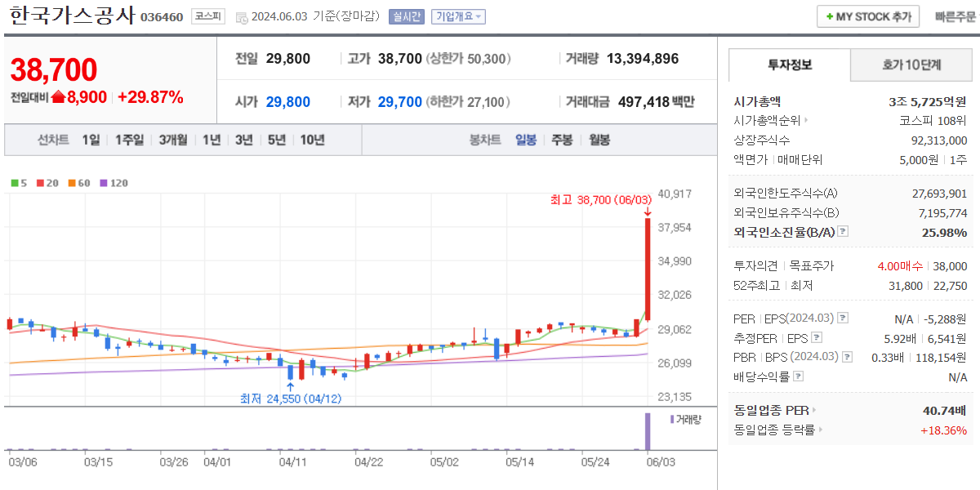This screenshot has width=980, height=490.
Task: Click the 4.00매수 investment opinion
Action: click(900, 266)
